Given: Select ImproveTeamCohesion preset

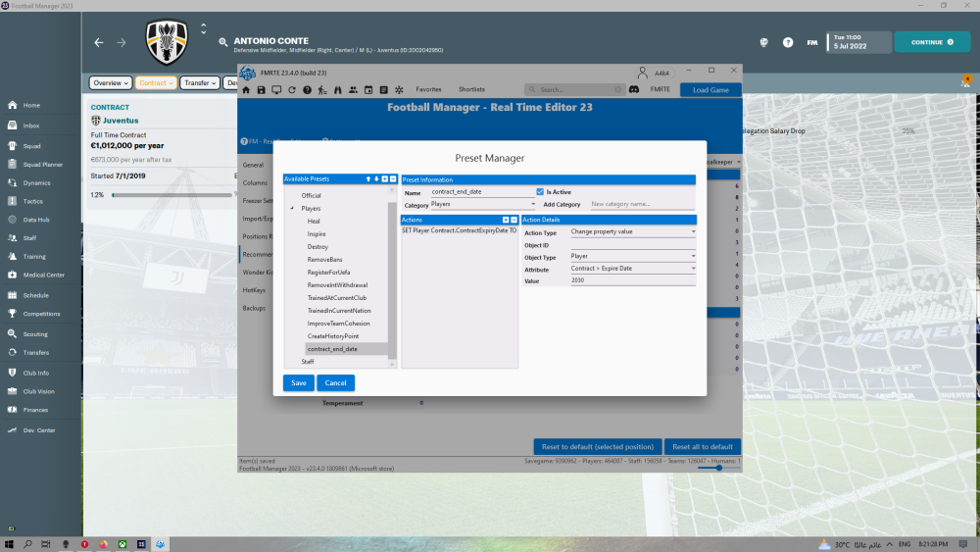Looking at the screenshot, I should [x=339, y=324].
